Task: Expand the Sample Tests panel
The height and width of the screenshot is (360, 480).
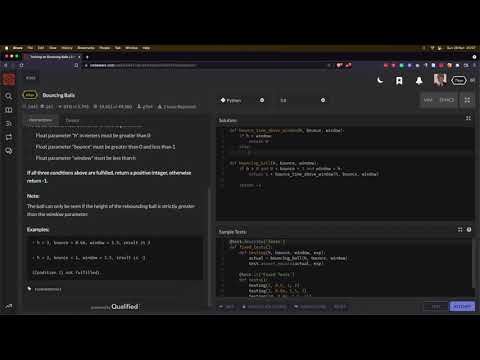Action: point(460,230)
